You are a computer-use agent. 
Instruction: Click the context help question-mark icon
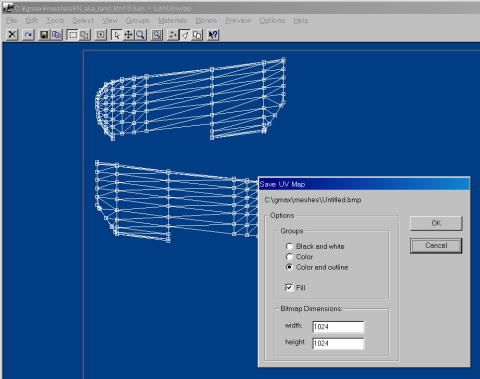213,35
